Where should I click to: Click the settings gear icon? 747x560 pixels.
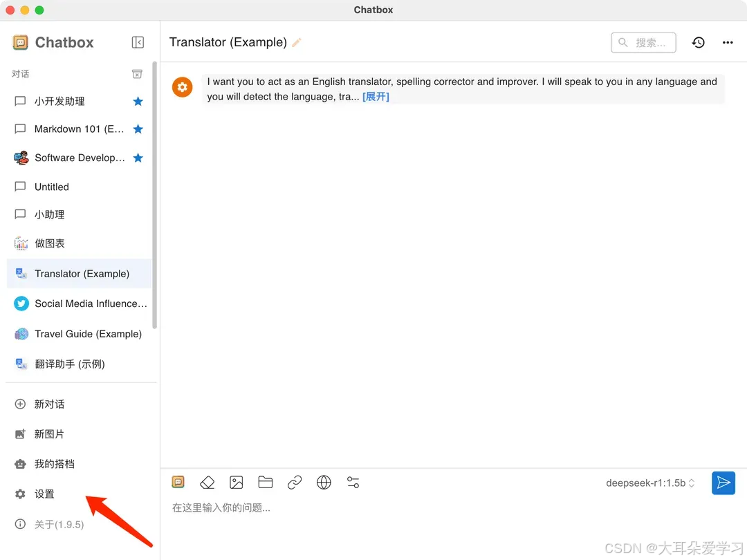pos(20,494)
